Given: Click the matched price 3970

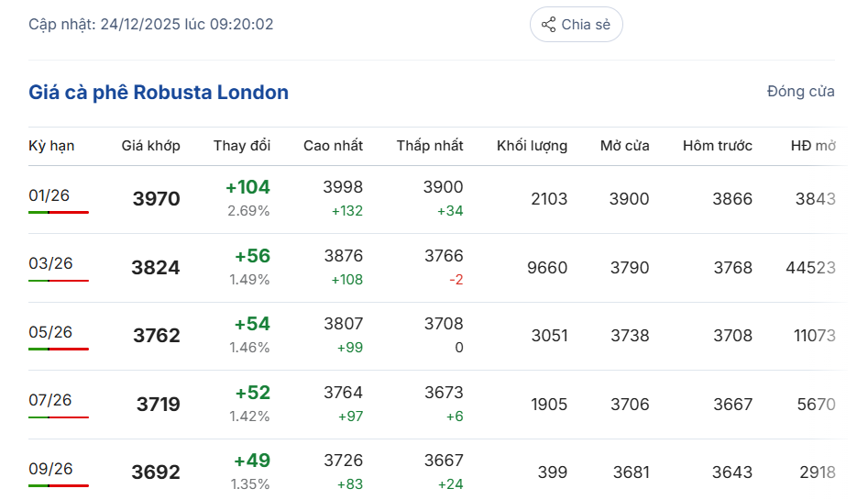Looking at the screenshot, I should click(x=156, y=199).
